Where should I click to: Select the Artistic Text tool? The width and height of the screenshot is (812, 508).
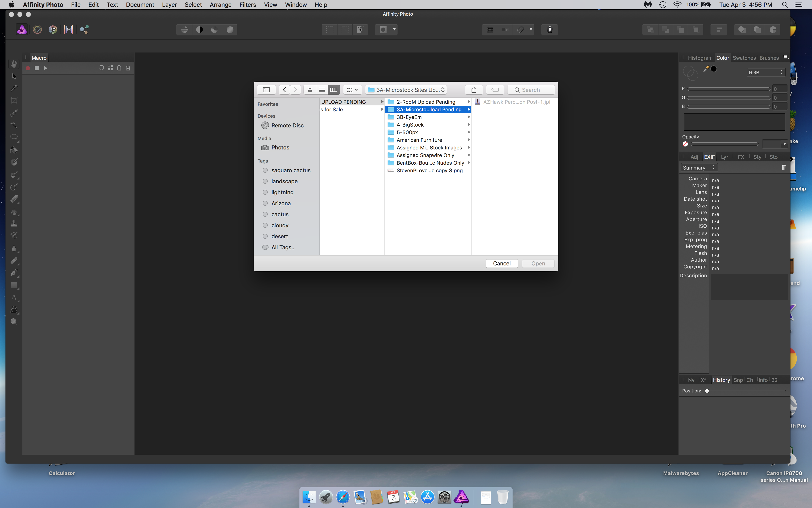(14, 297)
